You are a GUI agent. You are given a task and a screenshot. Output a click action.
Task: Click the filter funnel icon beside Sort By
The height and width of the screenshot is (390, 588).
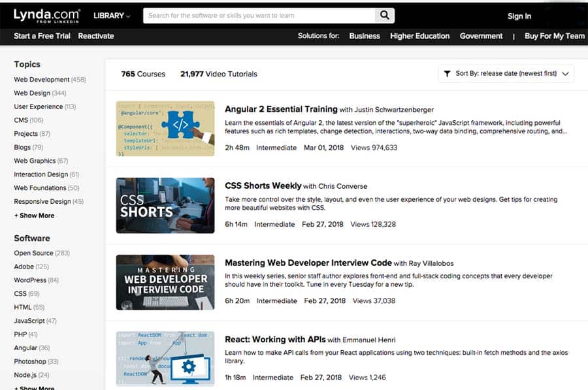point(447,73)
